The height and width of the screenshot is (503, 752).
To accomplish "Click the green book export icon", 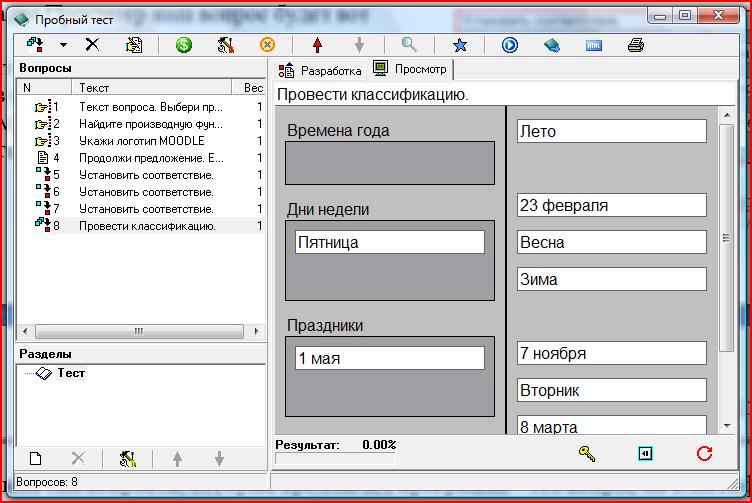I will [552, 45].
